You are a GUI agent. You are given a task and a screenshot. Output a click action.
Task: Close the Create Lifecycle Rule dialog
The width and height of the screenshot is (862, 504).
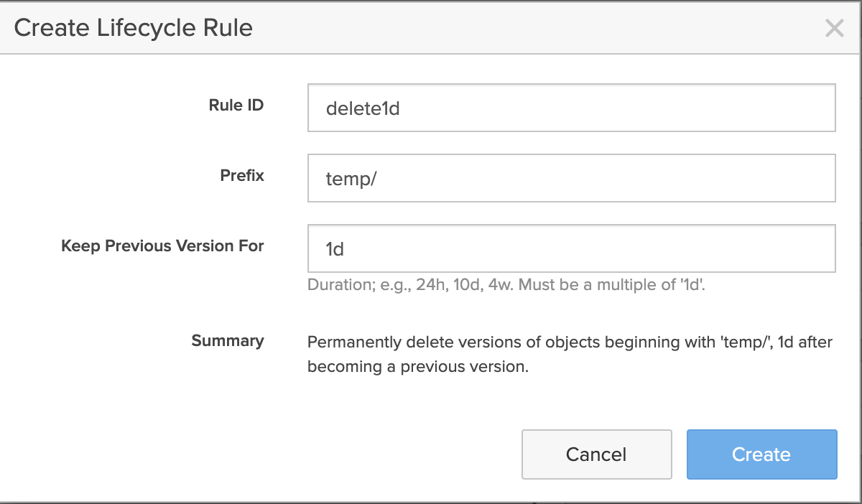coord(835,28)
